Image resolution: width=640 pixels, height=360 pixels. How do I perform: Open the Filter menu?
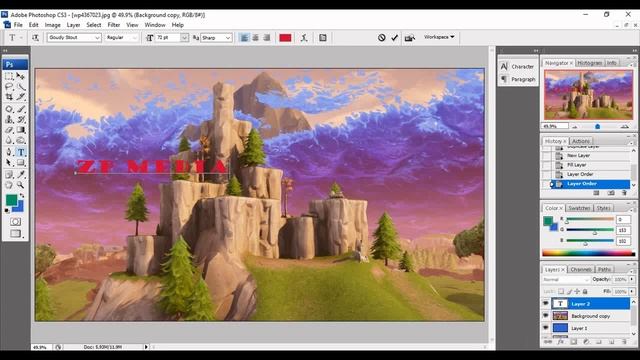point(113,25)
